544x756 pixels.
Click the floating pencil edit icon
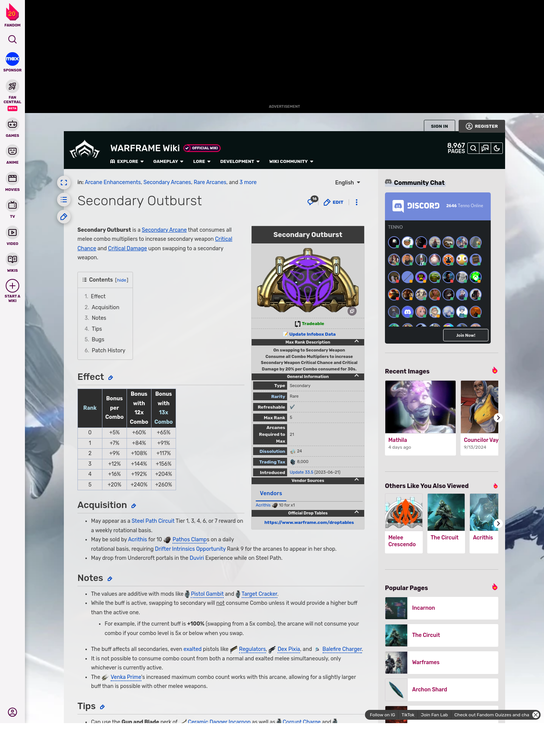(64, 217)
